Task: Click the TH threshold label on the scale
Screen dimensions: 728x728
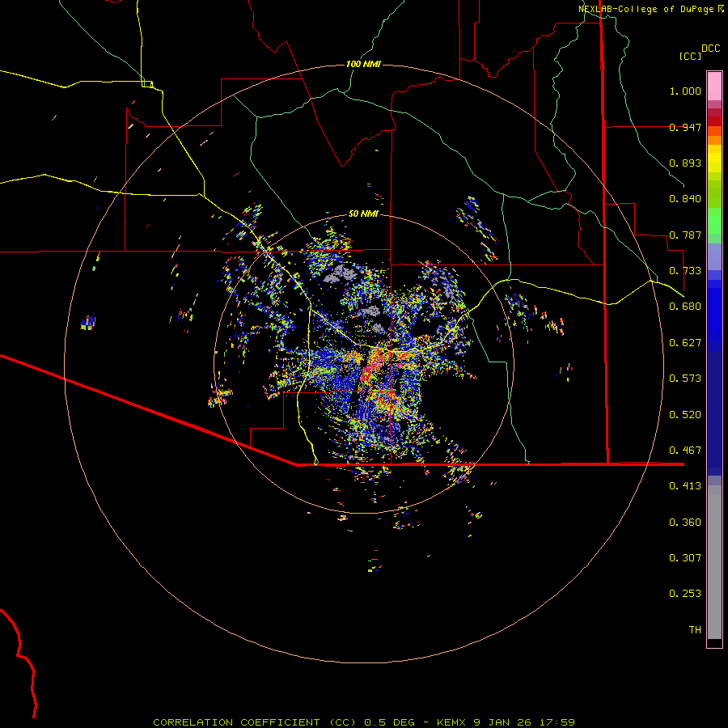Action: pyautogui.click(x=695, y=630)
